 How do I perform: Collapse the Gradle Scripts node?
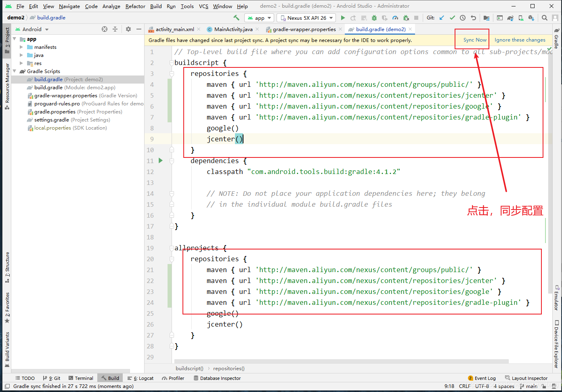click(x=15, y=71)
